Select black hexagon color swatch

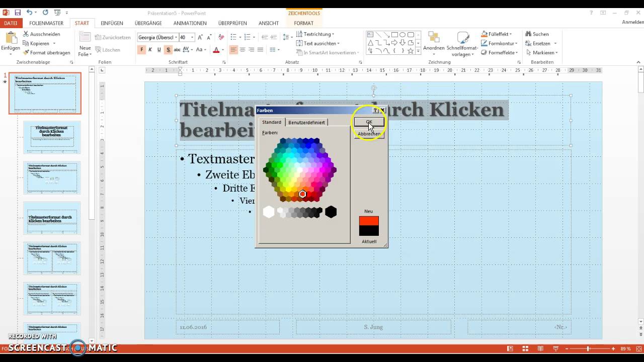pyautogui.click(x=331, y=212)
